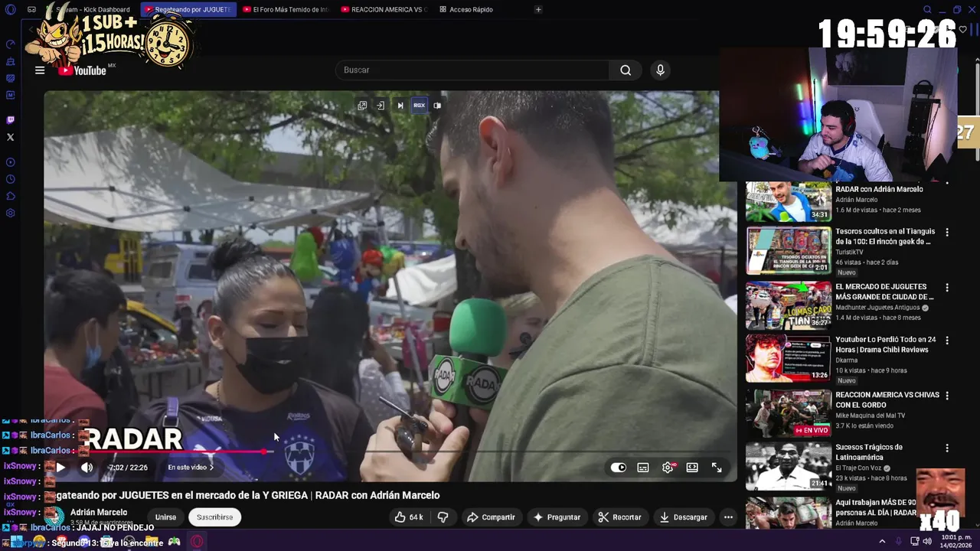Open 'EL MERCADO DE JUGUETES' suggested video

pos(884,292)
